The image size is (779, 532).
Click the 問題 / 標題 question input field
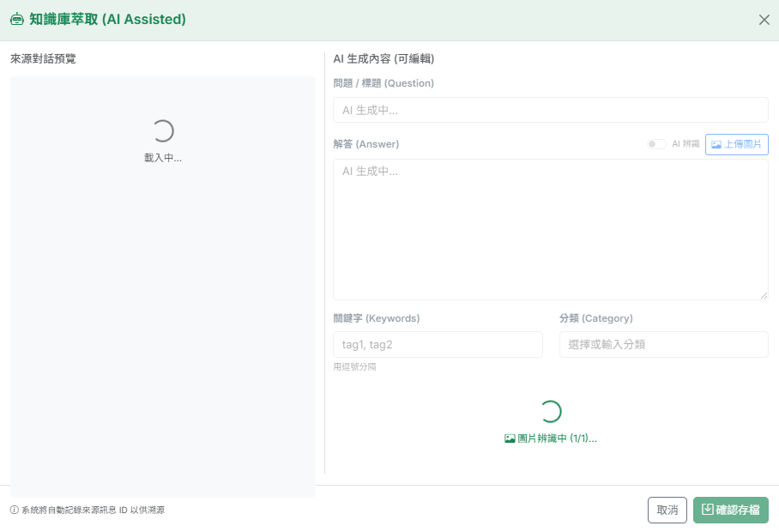pos(550,110)
